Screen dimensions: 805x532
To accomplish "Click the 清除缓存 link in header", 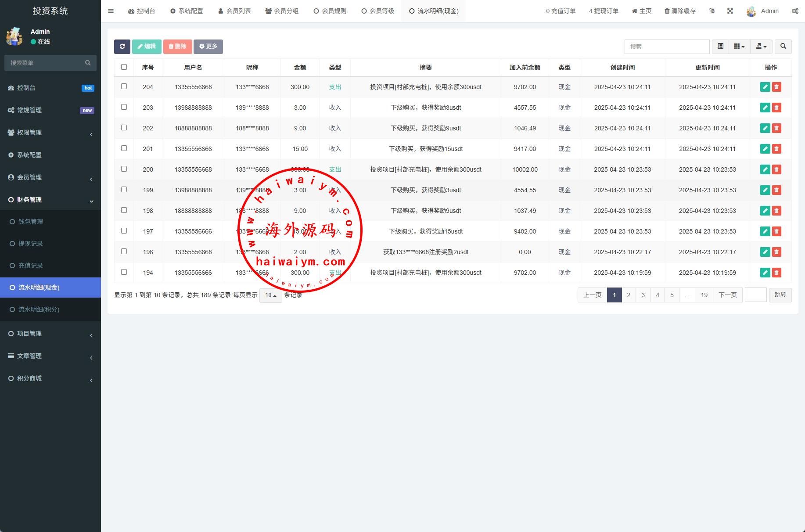I will [680, 11].
